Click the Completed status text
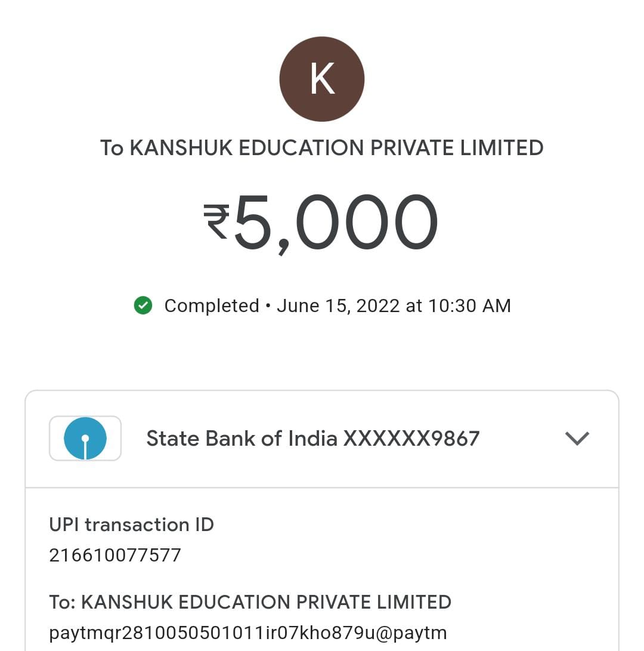 (212, 306)
